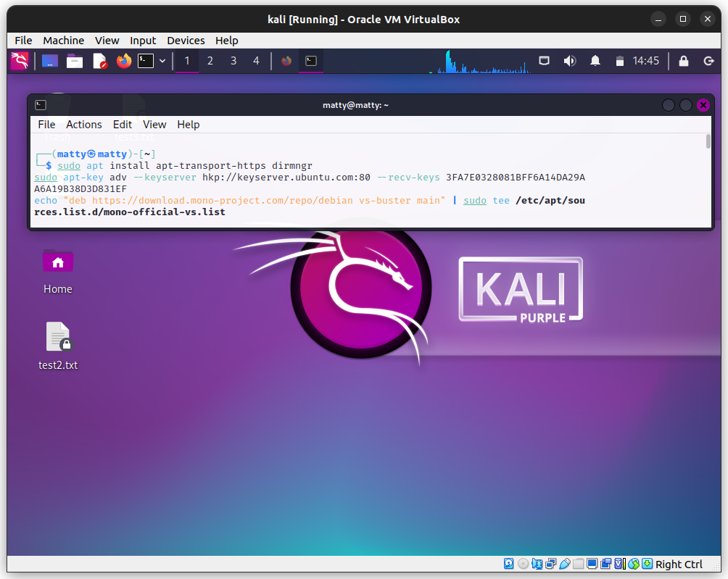Click the network adapters status icon
This screenshot has height=579, width=728.
pos(551,564)
